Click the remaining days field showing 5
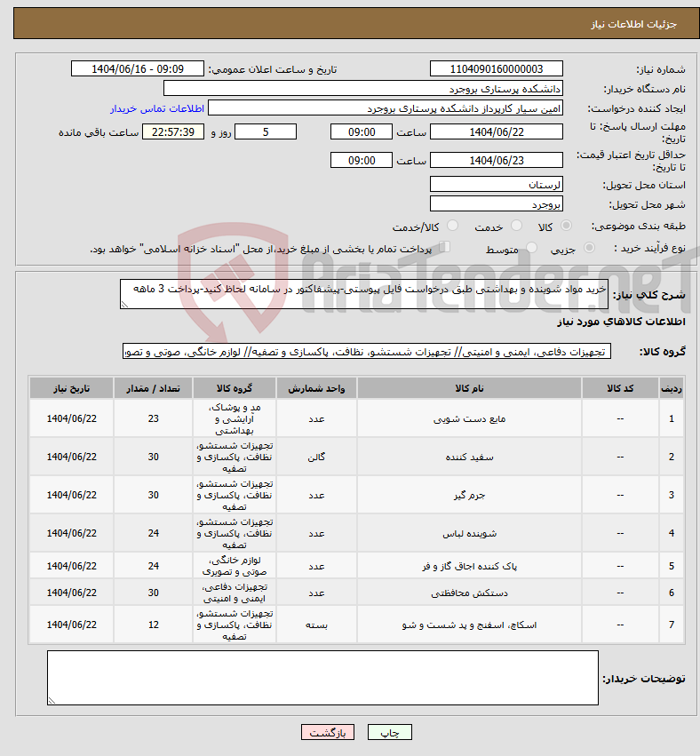This screenshot has width=700, height=756. pos(265,132)
